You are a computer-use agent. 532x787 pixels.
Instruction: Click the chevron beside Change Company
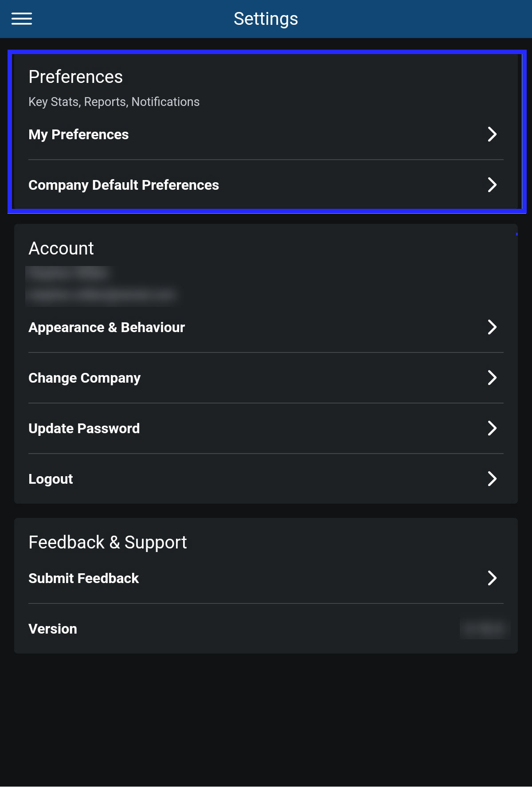coord(493,378)
